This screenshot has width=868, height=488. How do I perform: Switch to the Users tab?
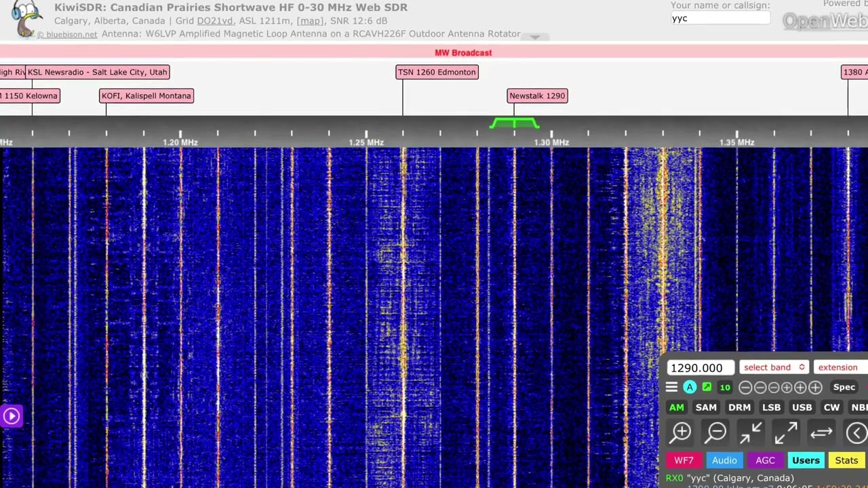[806, 460]
